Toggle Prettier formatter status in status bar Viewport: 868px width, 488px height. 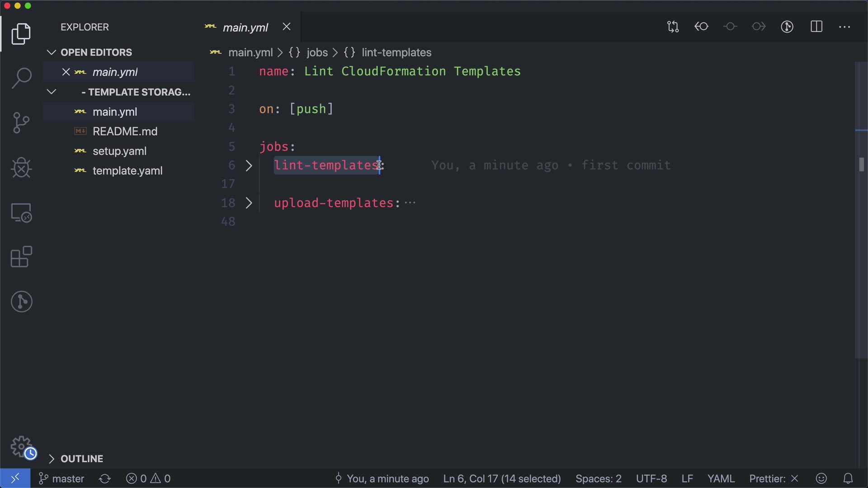(774, 479)
